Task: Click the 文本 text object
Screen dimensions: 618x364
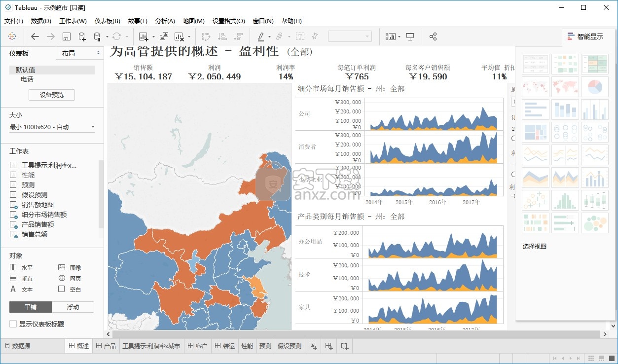Action: (x=21, y=289)
